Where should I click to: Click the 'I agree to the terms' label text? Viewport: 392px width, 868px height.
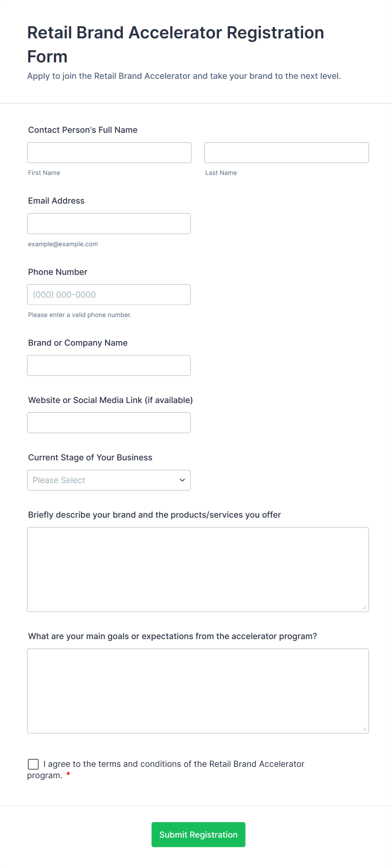(x=174, y=764)
